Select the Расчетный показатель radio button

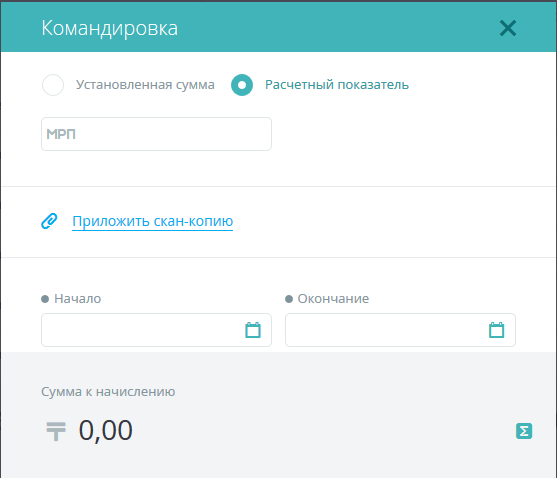click(242, 85)
